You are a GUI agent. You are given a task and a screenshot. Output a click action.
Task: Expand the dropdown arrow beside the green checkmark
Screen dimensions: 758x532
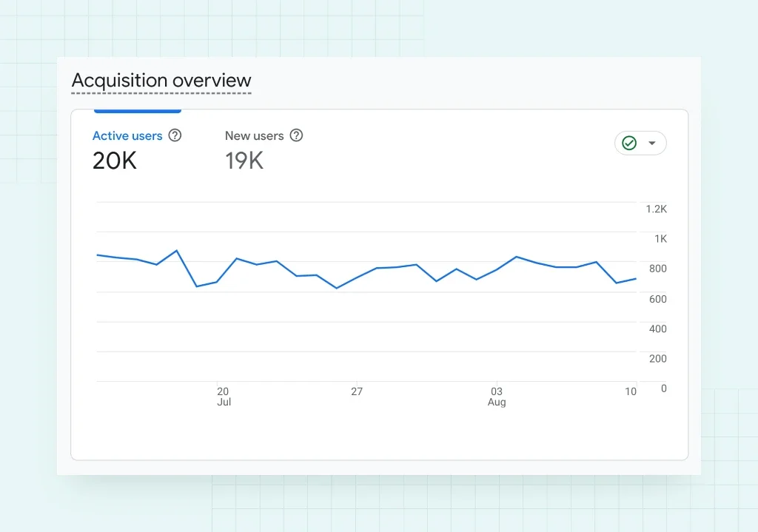click(x=652, y=143)
